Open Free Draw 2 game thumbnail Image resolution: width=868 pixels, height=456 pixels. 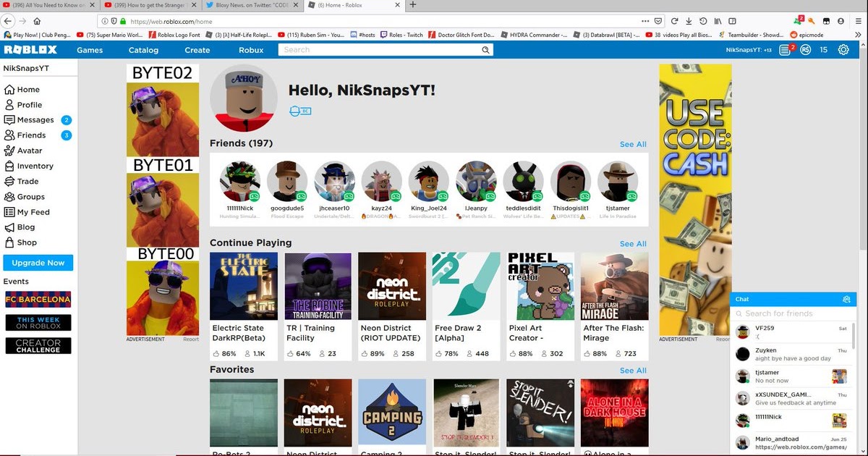click(x=466, y=286)
